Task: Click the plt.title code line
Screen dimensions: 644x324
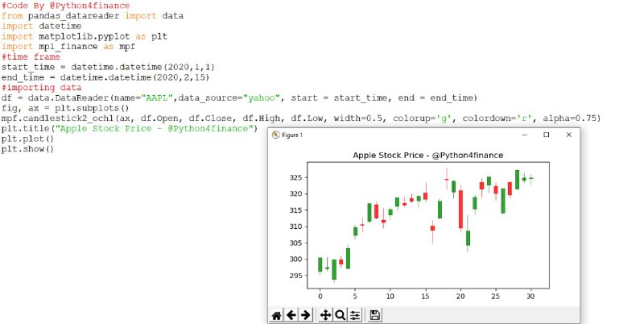Action: 130,129
